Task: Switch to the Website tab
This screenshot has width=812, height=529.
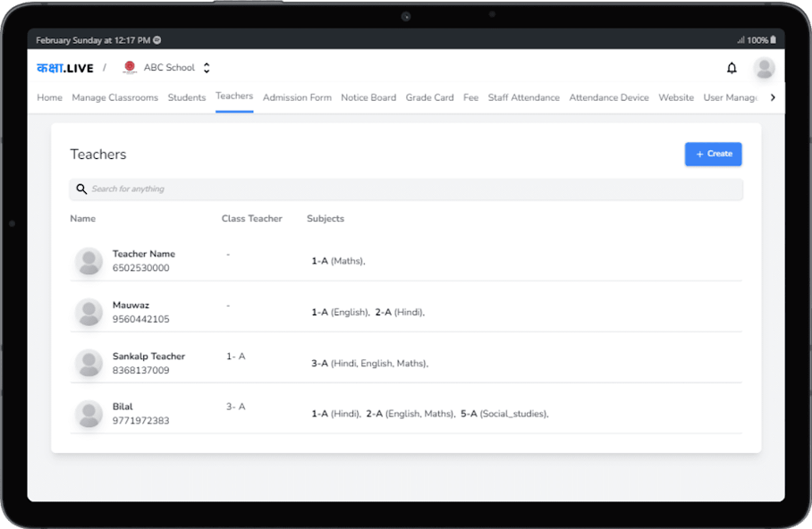Action: pyautogui.click(x=676, y=97)
